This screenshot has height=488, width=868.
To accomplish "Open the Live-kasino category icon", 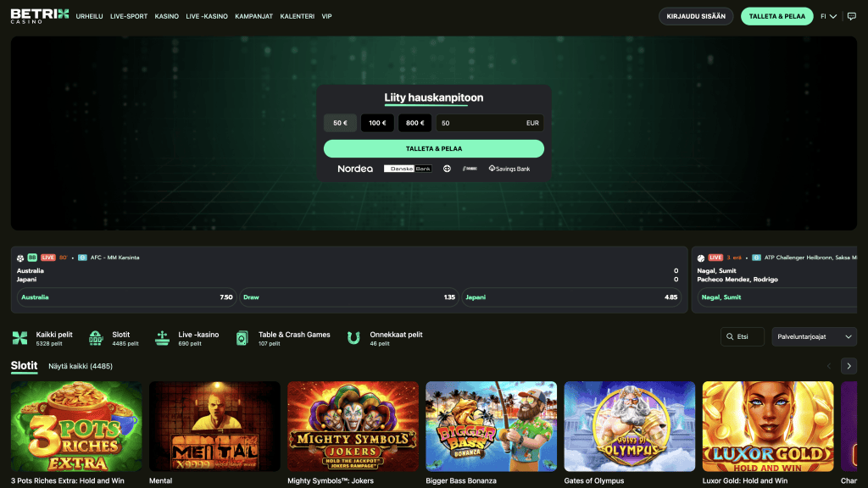I will coord(162,338).
